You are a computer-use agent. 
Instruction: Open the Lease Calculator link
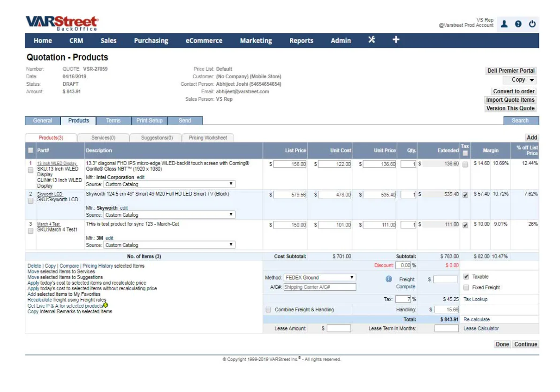481,328
